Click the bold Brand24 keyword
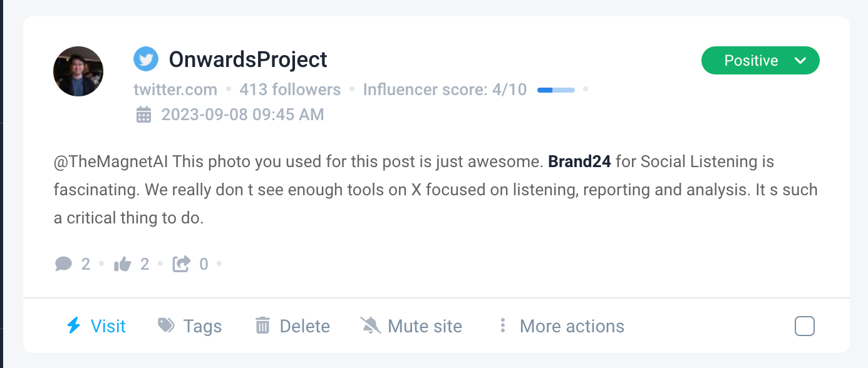Image resolution: width=868 pixels, height=368 pixels. point(579,161)
